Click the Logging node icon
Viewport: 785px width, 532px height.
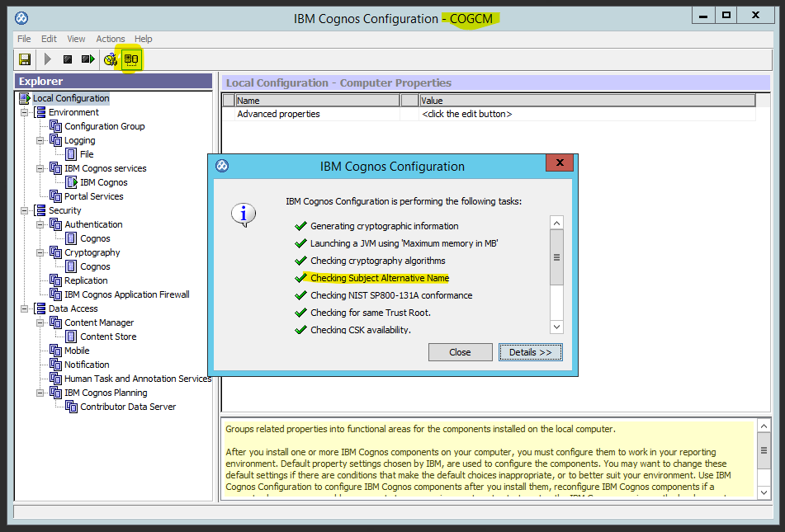(x=55, y=140)
